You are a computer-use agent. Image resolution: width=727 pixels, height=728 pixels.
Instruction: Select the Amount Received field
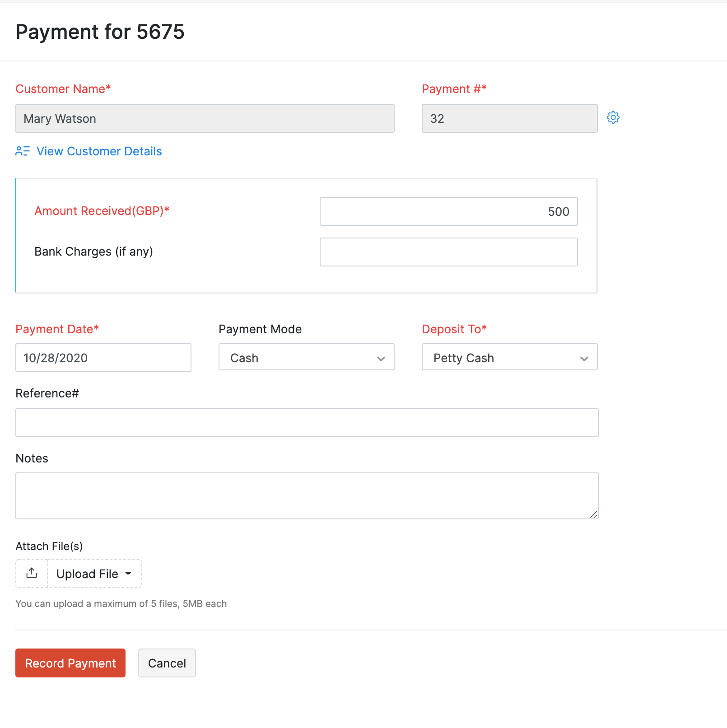(x=448, y=211)
